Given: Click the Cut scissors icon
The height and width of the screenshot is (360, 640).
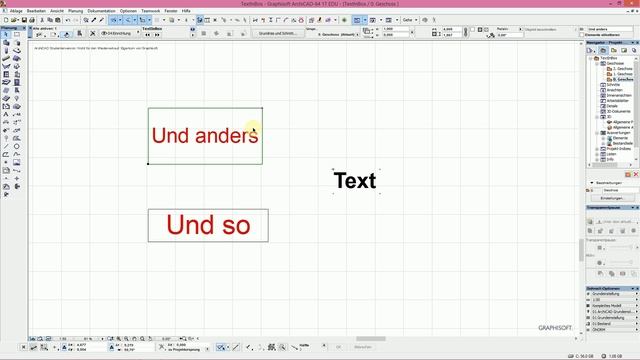Looking at the screenshot, I should 42,20.
